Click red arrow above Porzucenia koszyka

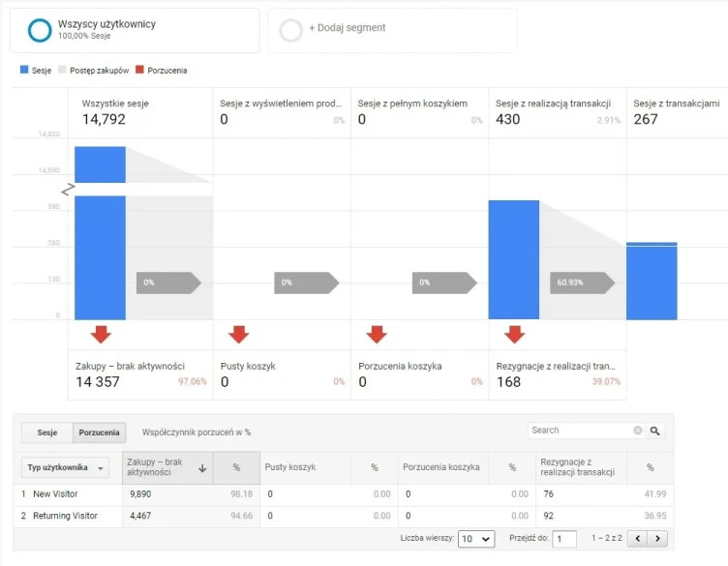[377, 335]
